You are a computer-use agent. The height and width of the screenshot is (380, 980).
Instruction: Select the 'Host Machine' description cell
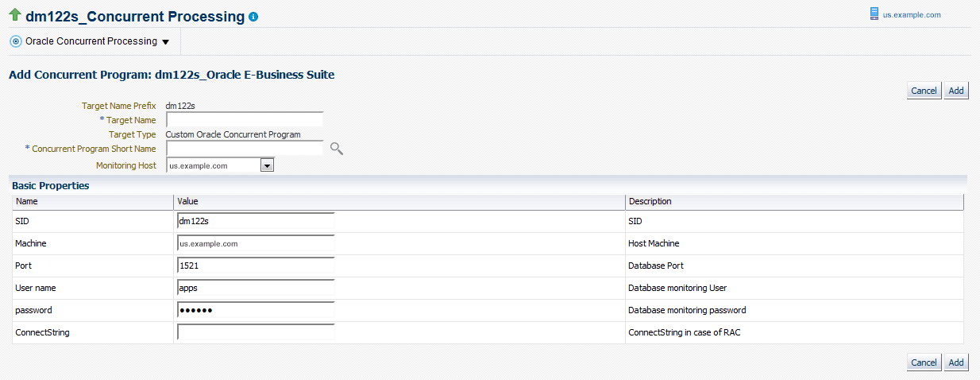[x=795, y=243]
